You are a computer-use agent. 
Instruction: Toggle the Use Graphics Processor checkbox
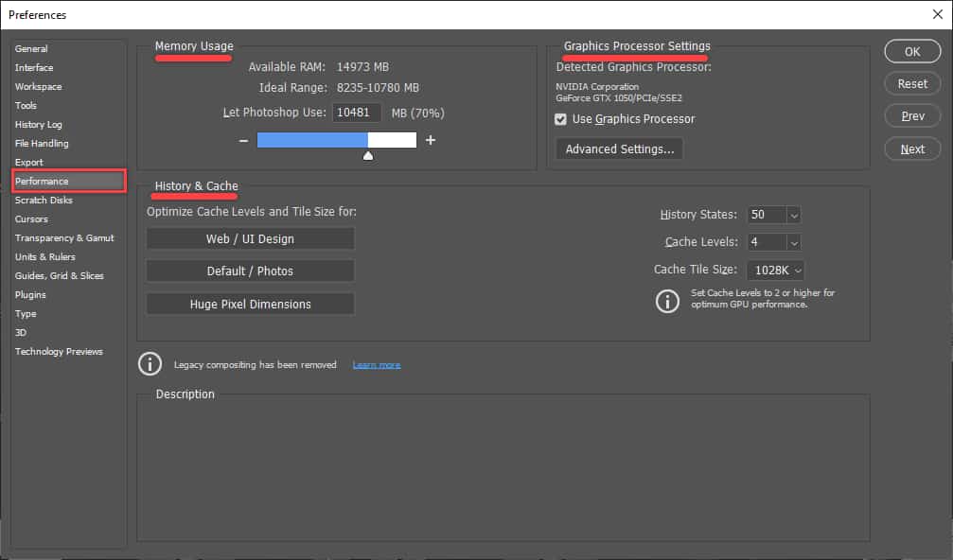point(561,119)
